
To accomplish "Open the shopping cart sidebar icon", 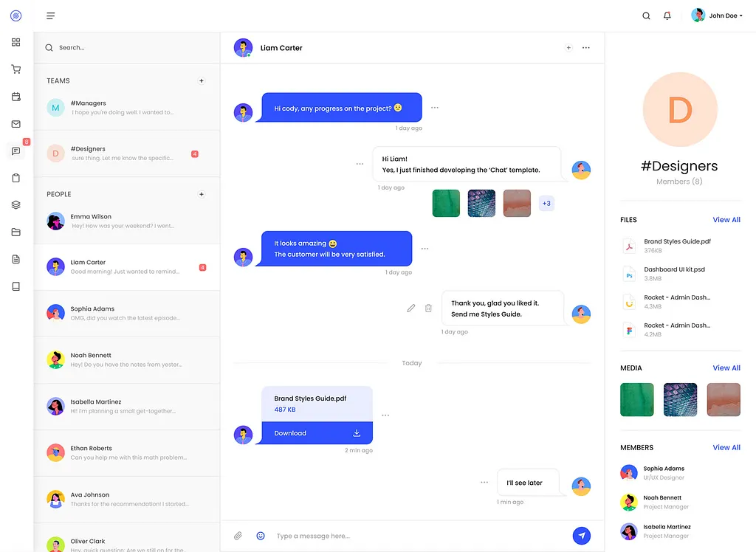I will pos(16,69).
